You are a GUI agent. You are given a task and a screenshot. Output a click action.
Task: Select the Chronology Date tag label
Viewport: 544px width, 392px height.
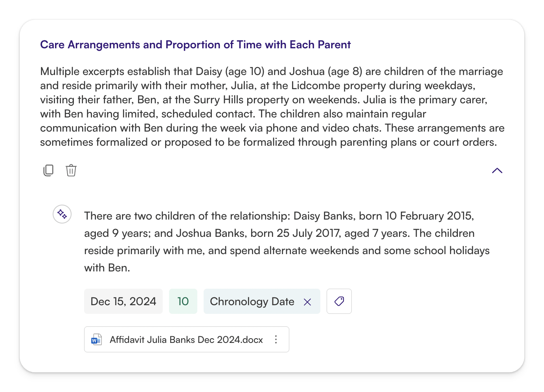pyautogui.click(x=252, y=301)
